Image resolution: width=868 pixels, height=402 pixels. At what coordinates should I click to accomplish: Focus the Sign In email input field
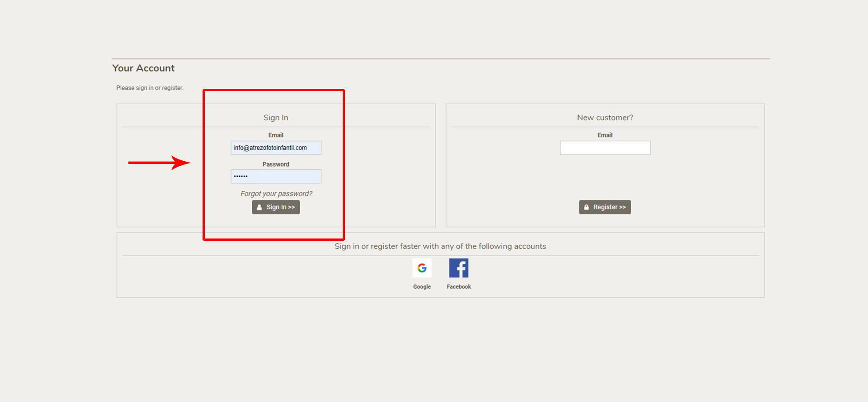click(276, 148)
